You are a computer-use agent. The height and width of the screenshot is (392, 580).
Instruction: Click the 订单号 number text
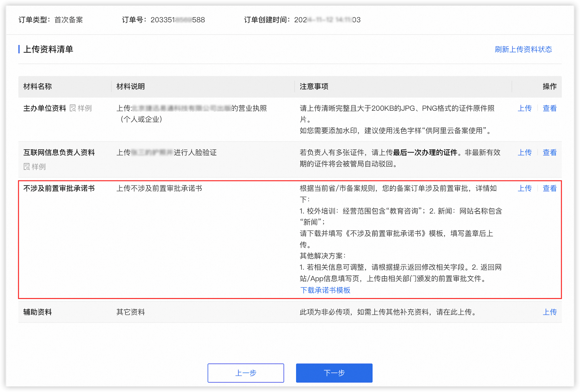177,20
